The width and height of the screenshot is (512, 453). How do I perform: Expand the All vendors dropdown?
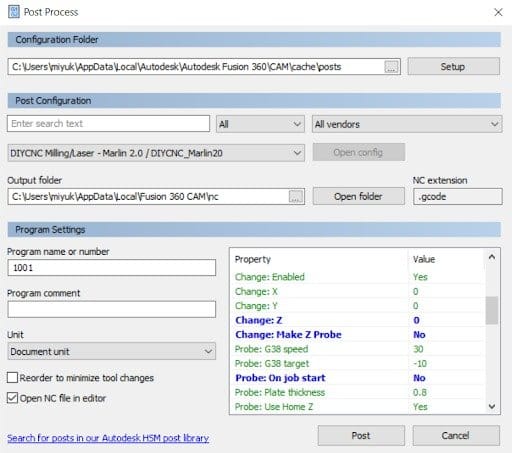pos(407,124)
